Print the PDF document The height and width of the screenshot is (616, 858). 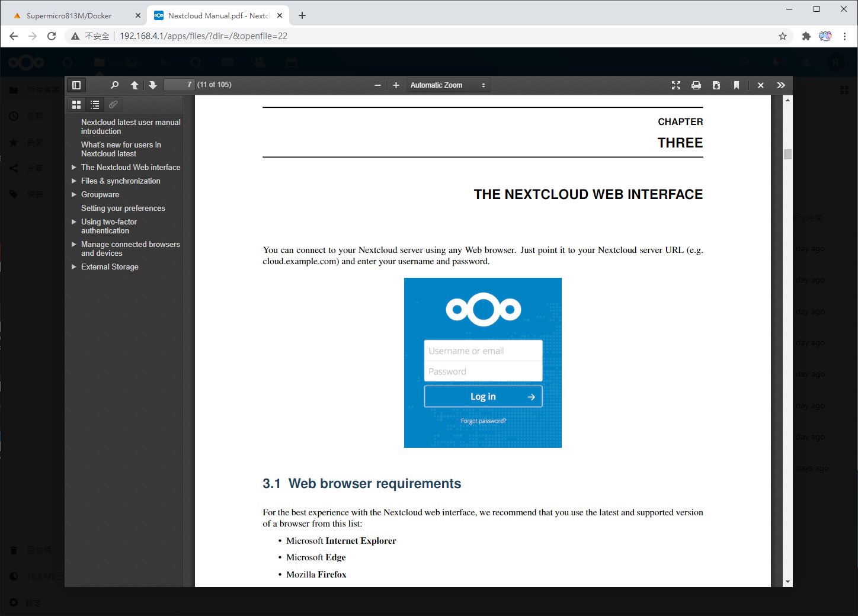696,85
